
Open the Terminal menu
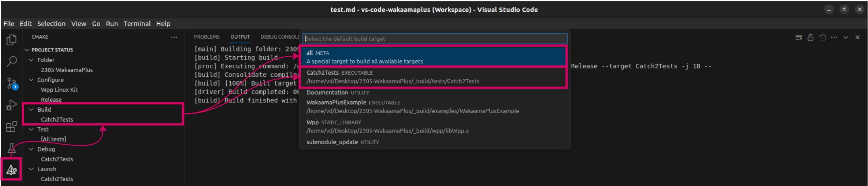point(137,24)
